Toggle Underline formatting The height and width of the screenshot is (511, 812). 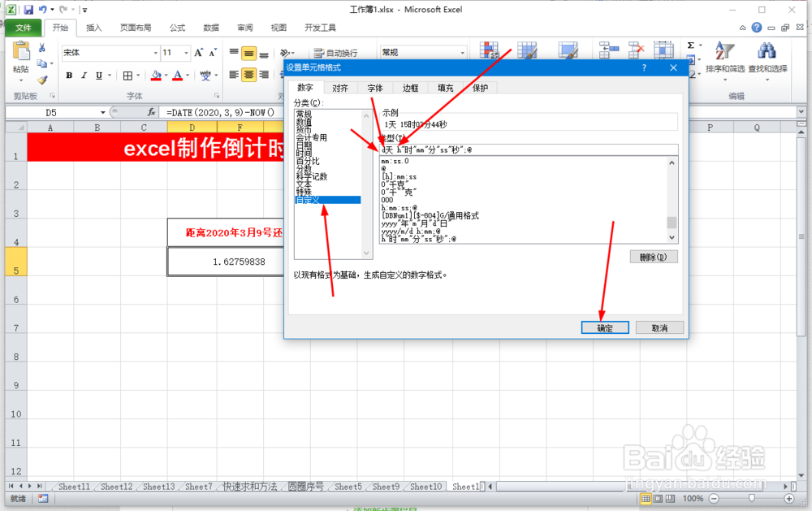99,76
